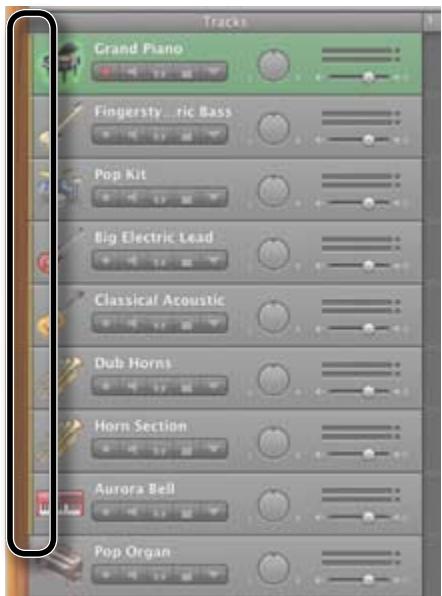Viewport: 442px width, 596px height.
Task: Lock the Classical Acoustic track
Action: (186, 324)
